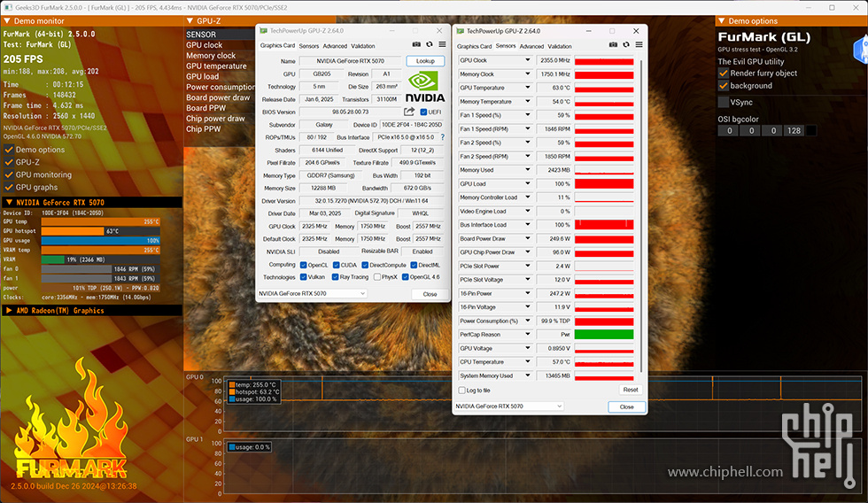Click Close button in Sensors window
The height and width of the screenshot is (503, 868).
pyautogui.click(x=627, y=406)
